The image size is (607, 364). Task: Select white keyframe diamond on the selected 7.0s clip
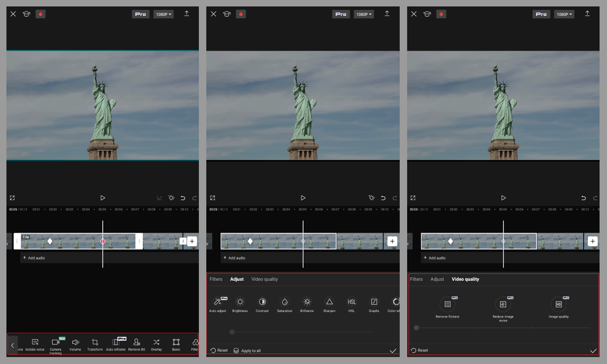(50, 241)
